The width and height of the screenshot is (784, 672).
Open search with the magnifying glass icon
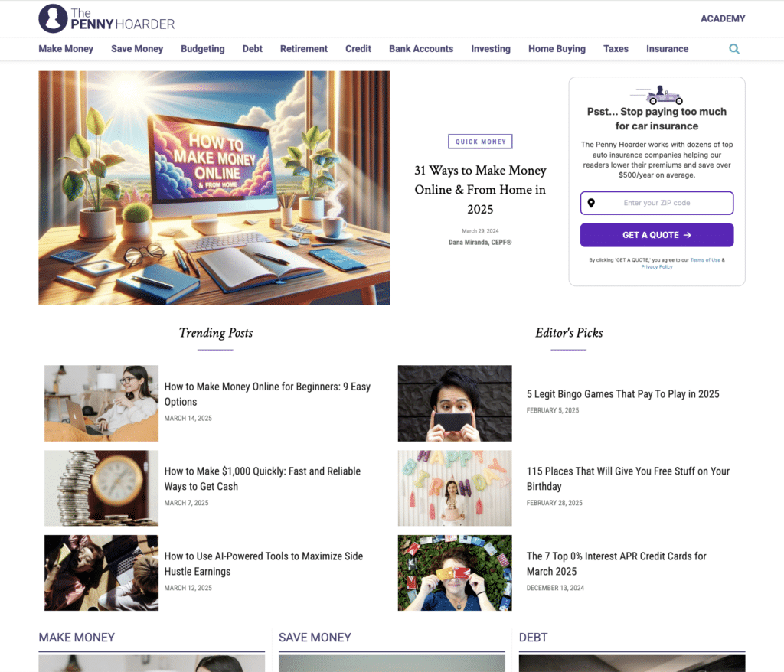pyautogui.click(x=733, y=48)
